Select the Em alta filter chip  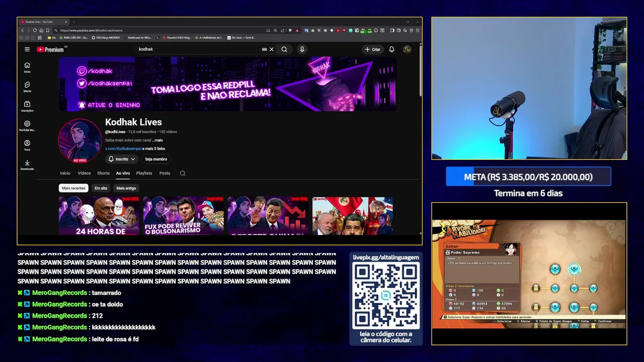click(x=101, y=188)
